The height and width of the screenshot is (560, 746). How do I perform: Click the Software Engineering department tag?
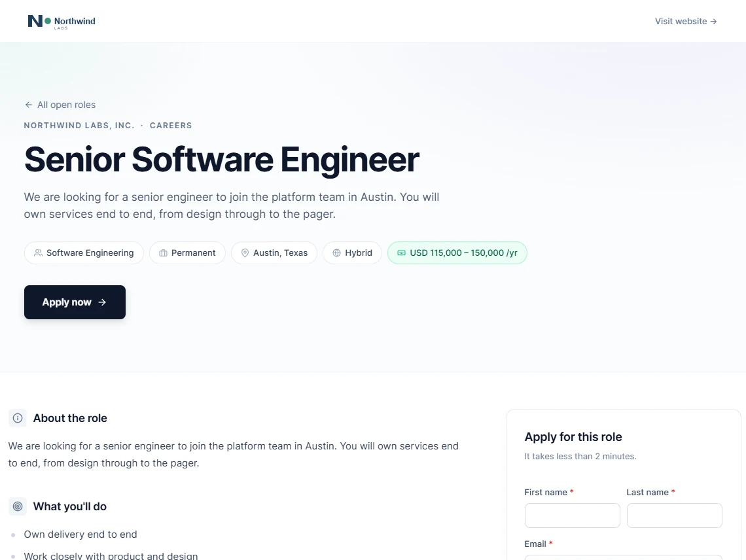coord(84,253)
